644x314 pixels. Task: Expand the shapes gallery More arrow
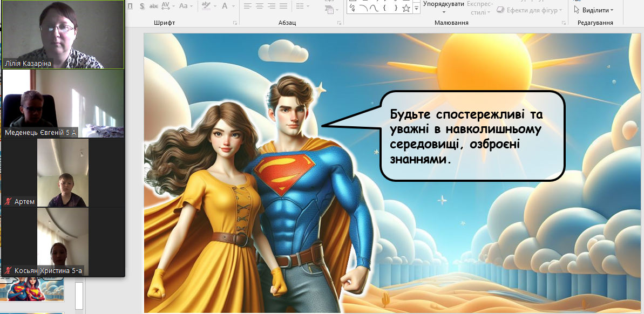pyautogui.click(x=416, y=8)
